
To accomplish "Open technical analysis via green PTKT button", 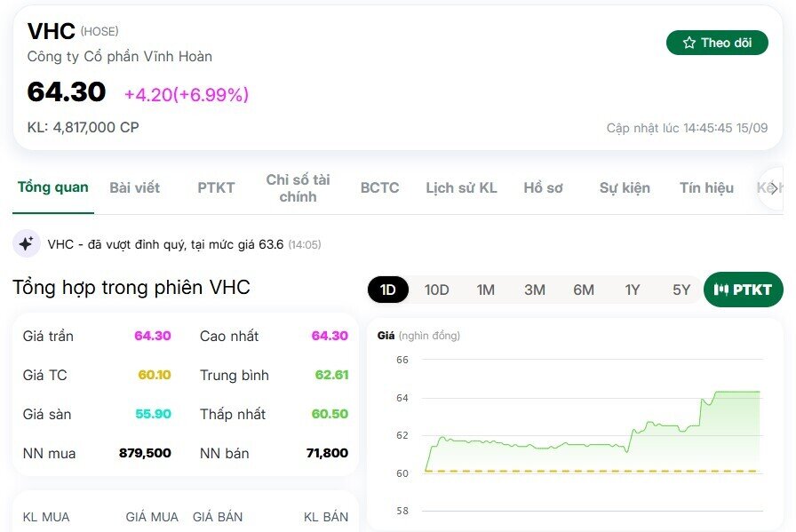I will 744,290.
